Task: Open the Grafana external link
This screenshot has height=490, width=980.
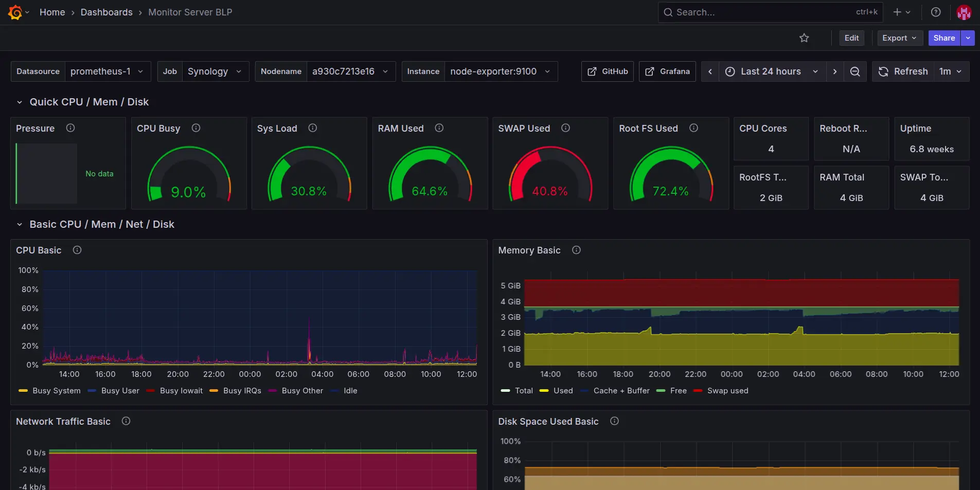Action: tap(667, 71)
